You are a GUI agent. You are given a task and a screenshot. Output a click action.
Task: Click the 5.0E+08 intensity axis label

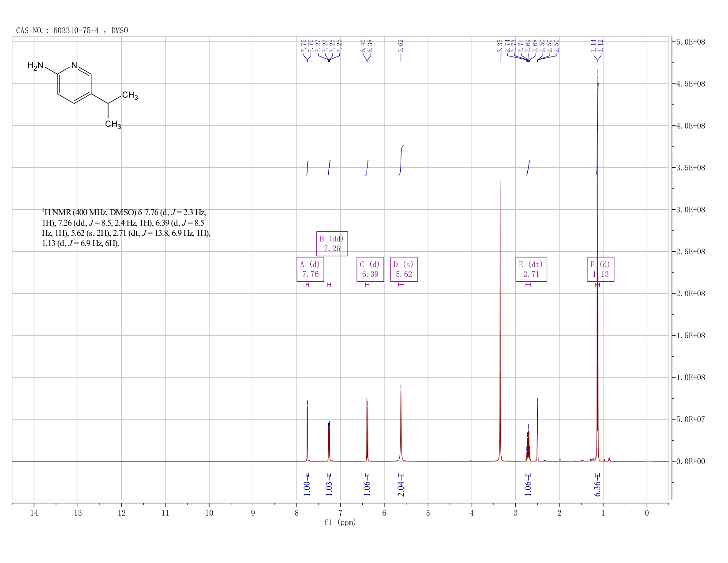click(690, 42)
